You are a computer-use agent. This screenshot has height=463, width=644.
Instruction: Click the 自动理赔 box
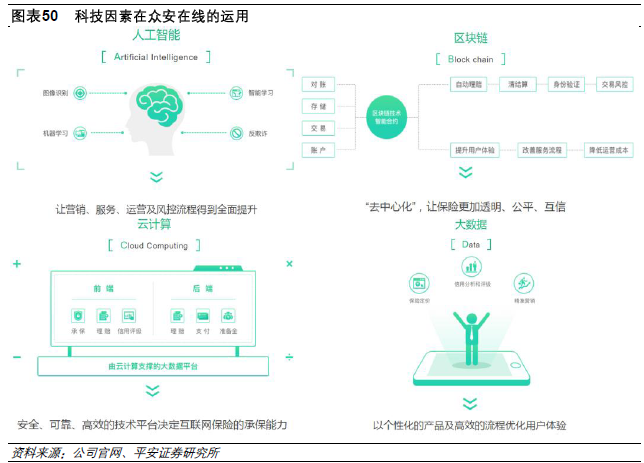(x=469, y=85)
